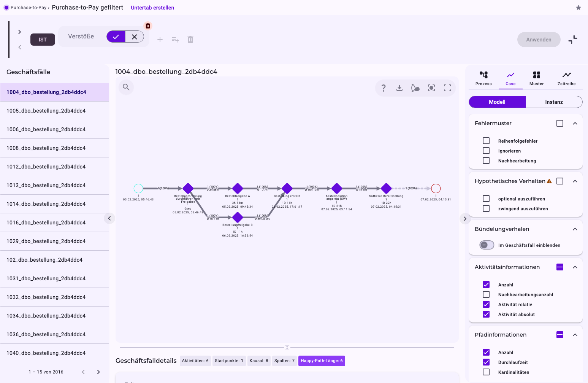Enable the Reihenfolgefehler checkbox

(486, 141)
